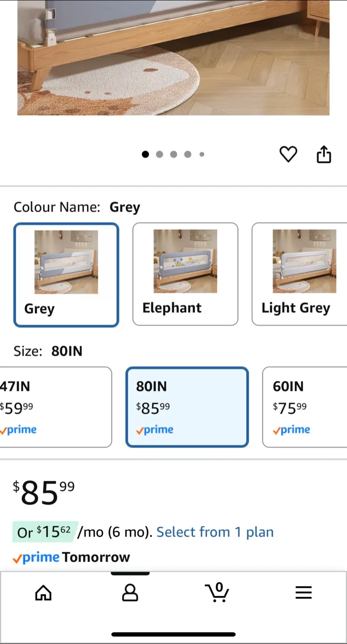Click the product image at the top
Screen dimensions: 347x644
[173, 57]
